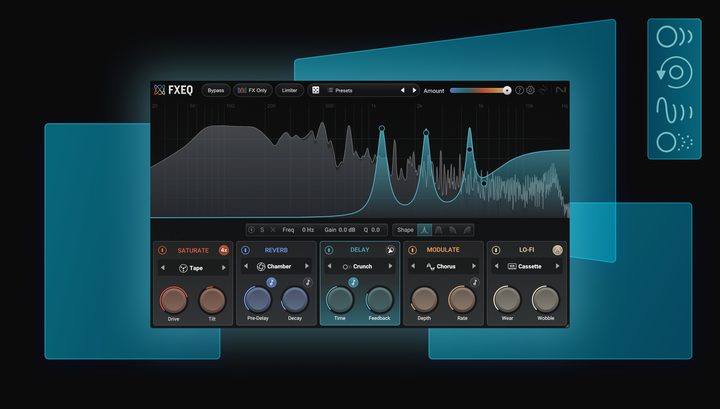Select next Saturate type right of Tape
The image size is (720, 409).
tap(224, 268)
